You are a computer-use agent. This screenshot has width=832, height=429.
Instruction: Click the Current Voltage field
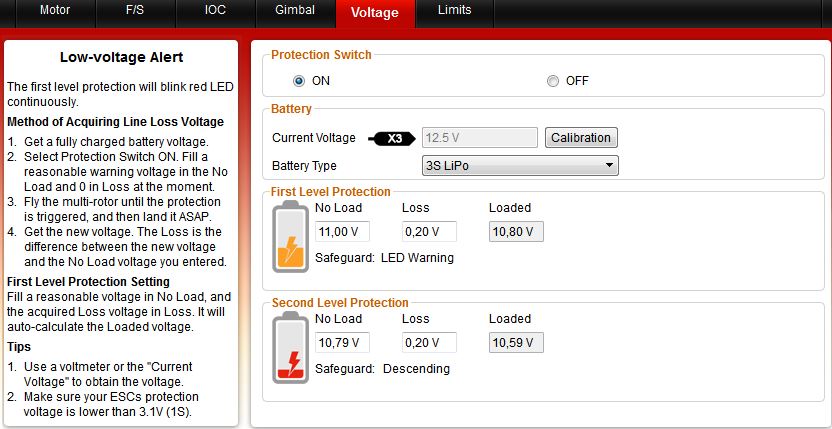click(479, 138)
